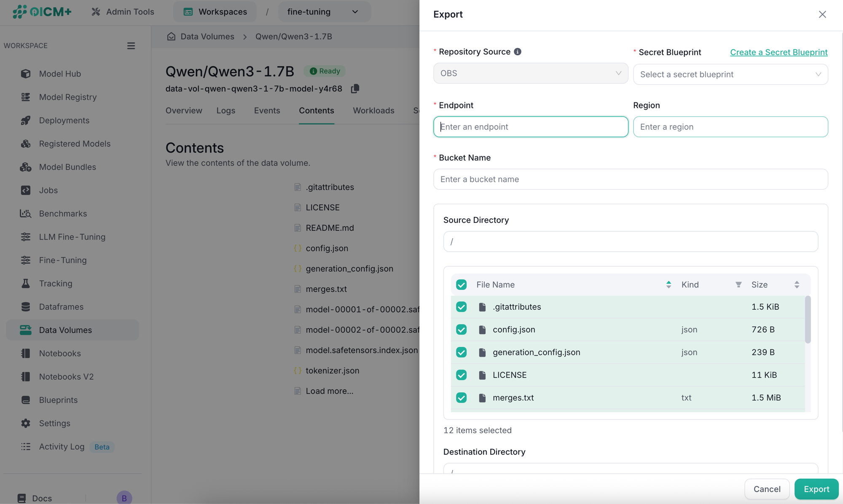The height and width of the screenshot is (504, 843).
Task: Click the Jobs sidebar icon
Action: 26,190
